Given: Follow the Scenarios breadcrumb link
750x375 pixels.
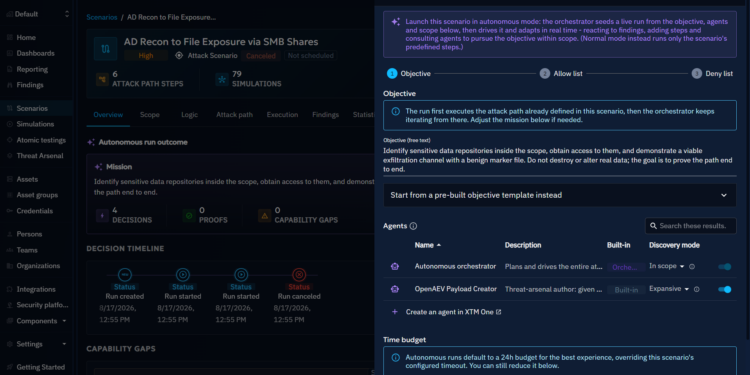Looking at the screenshot, I should (x=102, y=17).
